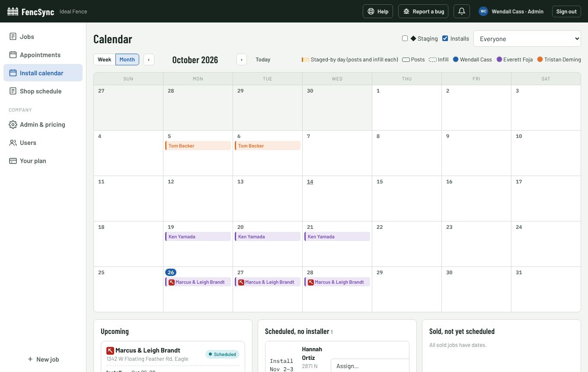Select the Month view tab
Screen dimensions: 588x372
click(127, 60)
